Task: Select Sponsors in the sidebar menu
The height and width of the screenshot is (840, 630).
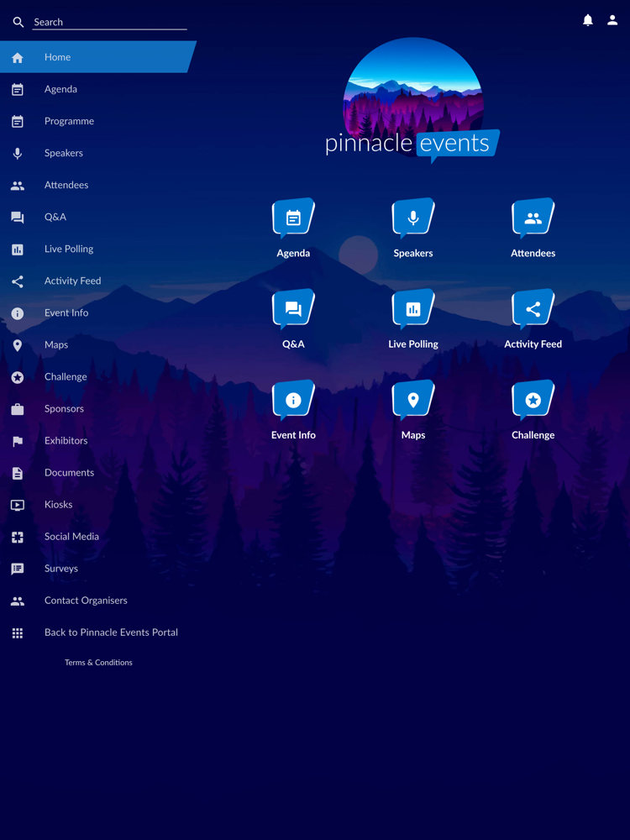Action: point(97,409)
